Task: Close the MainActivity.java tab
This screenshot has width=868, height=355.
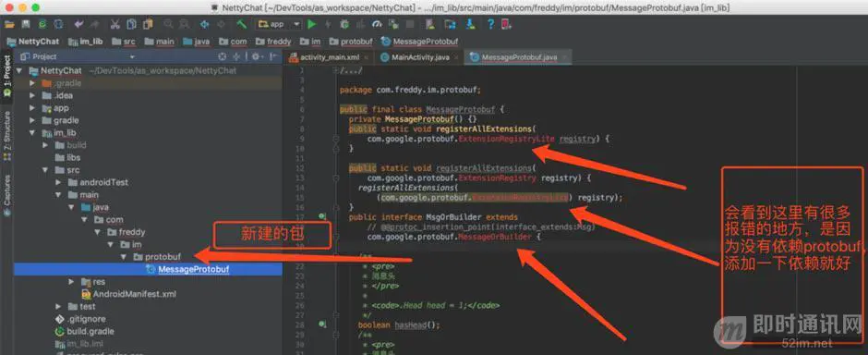Action: coord(455,57)
